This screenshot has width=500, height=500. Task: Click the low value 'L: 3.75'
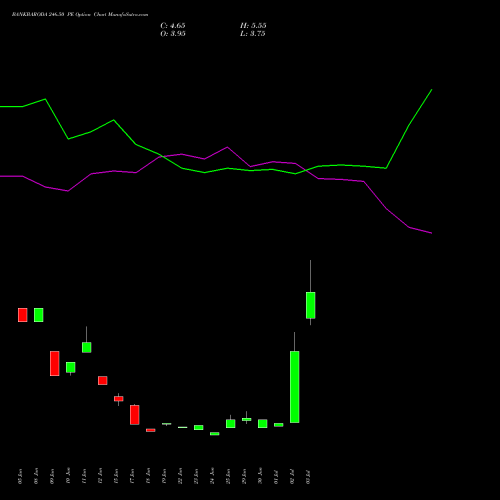tap(253, 34)
